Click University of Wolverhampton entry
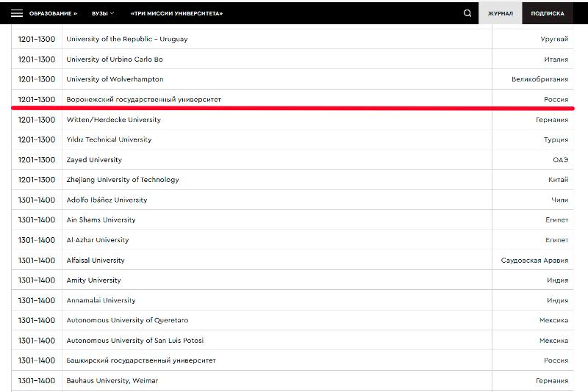588x392 pixels. (115, 79)
